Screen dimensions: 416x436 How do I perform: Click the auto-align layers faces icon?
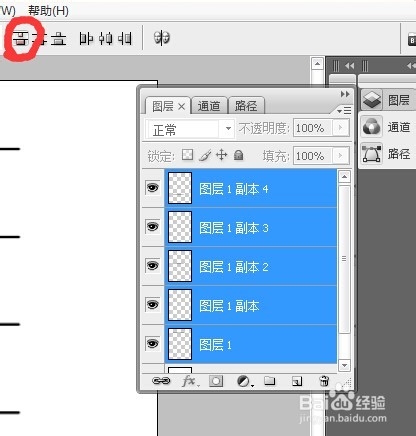tap(162, 38)
